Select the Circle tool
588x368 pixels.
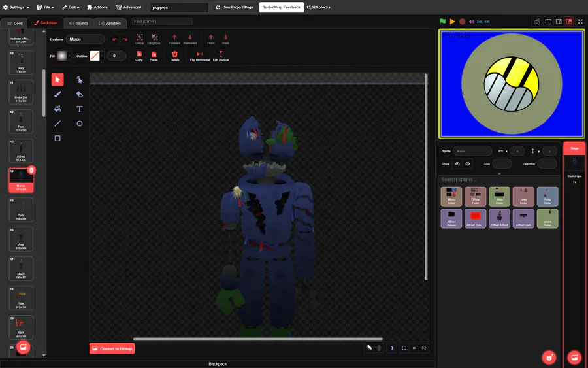(x=80, y=124)
